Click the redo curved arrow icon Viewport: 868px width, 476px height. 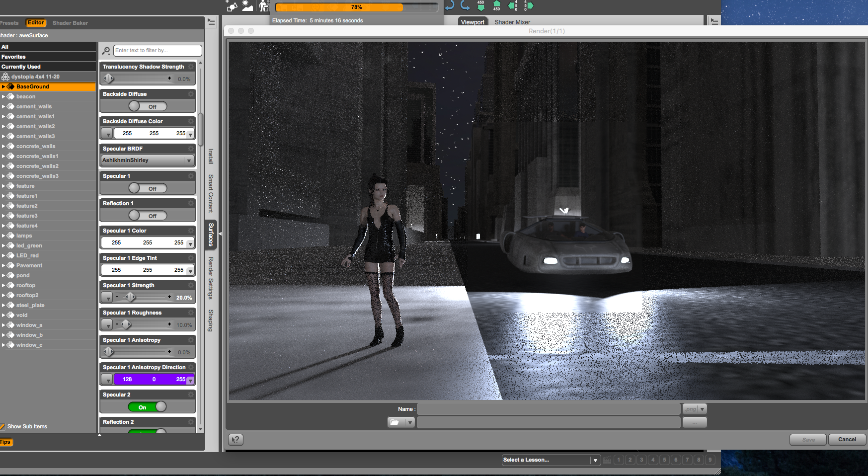coord(465,5)
